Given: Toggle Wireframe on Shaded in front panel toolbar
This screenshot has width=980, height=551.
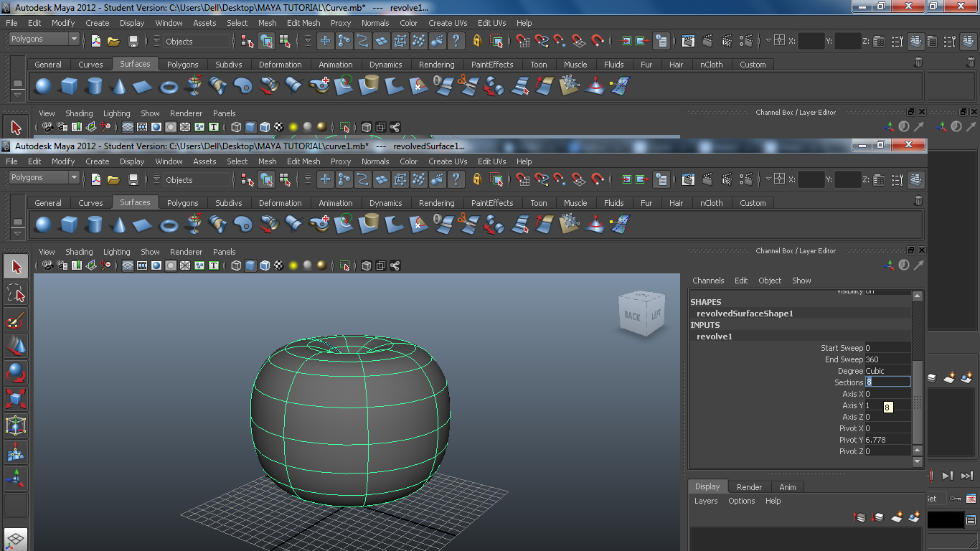Looking at the screenshot, I should click(265, 265).
